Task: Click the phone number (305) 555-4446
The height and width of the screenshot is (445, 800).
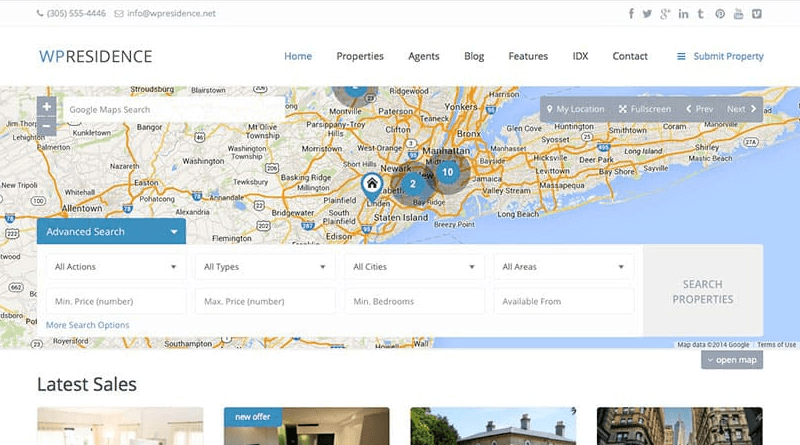Action: tap(76, 14)
